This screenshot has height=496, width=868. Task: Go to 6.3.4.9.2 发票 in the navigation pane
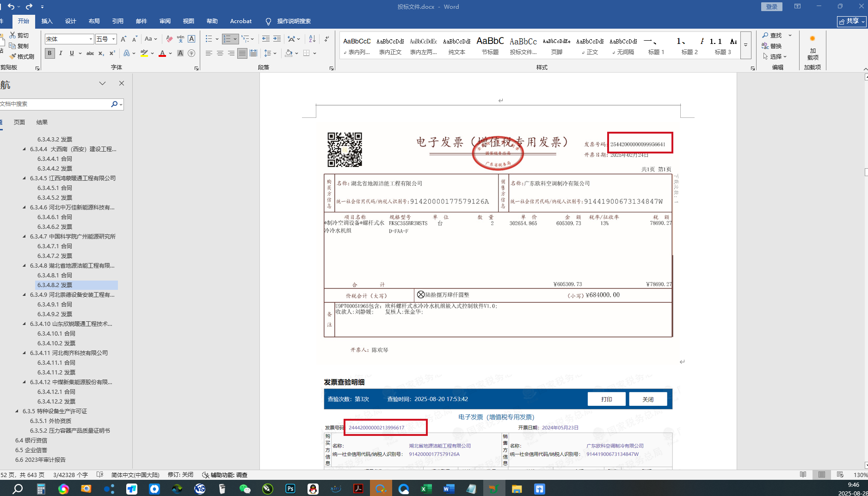[x=55, y=314]
